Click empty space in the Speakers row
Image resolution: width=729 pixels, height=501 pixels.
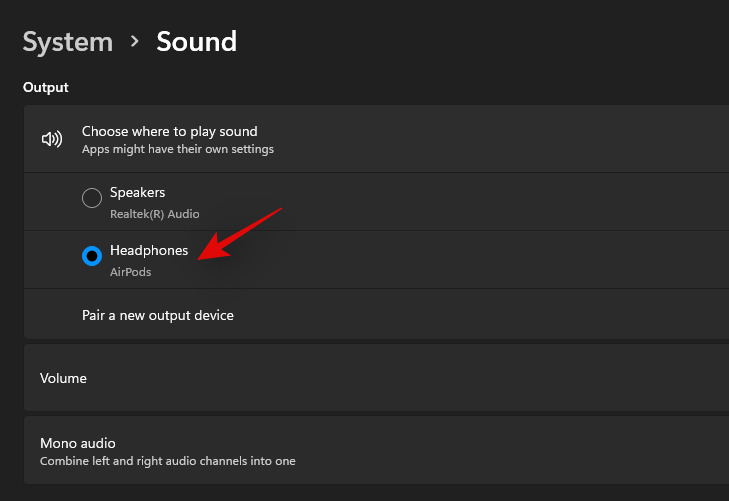tap(465, 202)
